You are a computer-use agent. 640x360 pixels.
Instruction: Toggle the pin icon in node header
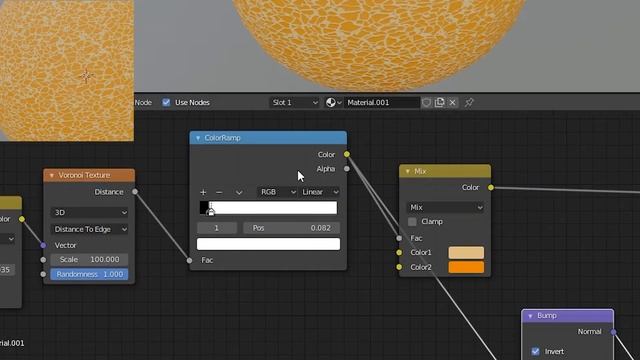click(469, 102)
